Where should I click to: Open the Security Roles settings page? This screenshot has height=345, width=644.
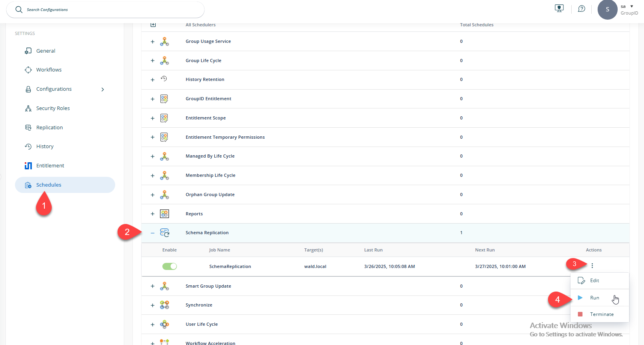click(53, 108)
